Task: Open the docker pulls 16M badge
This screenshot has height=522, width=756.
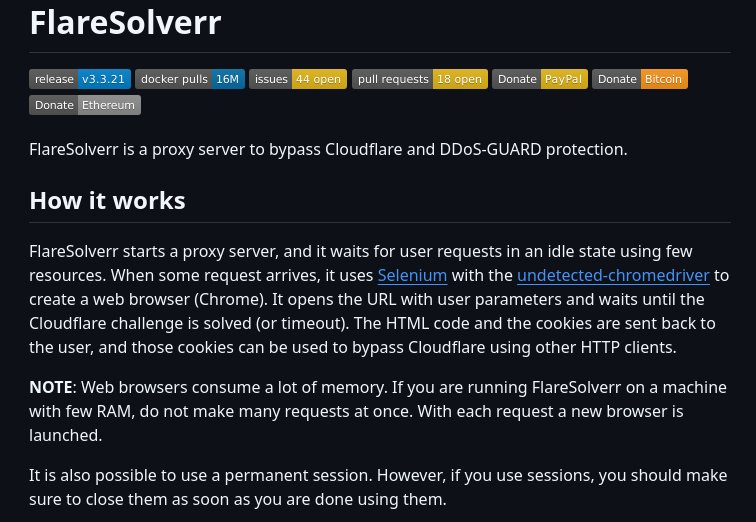Action: 190,79
